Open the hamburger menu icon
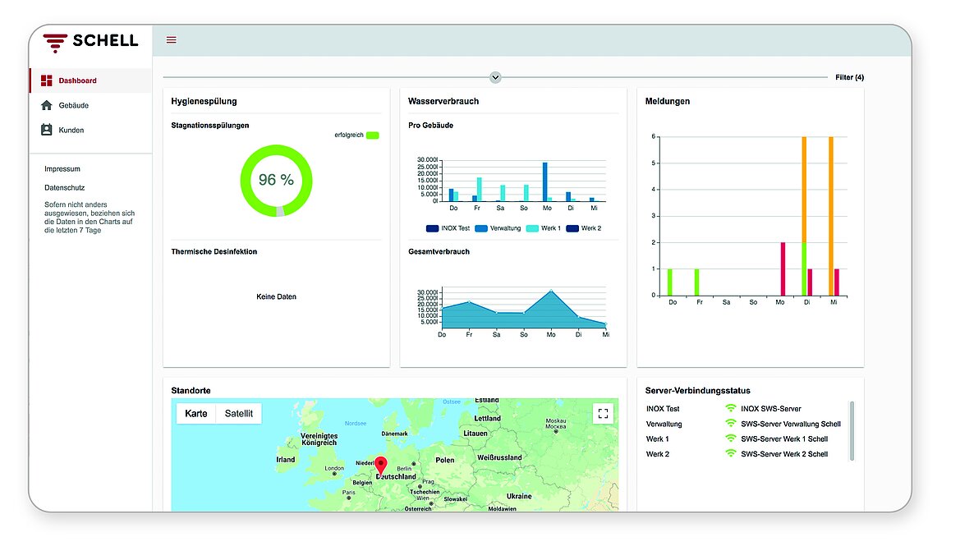 pyautogui.click(x=172, y=39)
